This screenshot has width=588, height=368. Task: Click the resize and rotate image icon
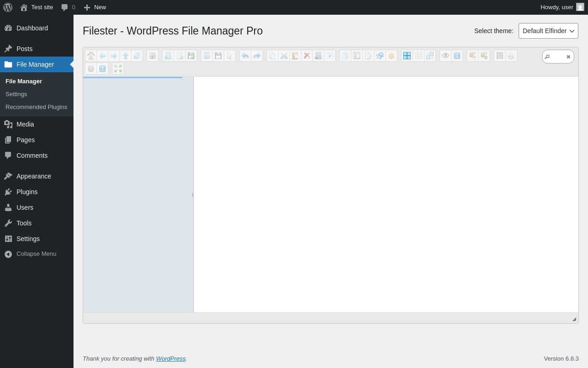tap(380, 56)
